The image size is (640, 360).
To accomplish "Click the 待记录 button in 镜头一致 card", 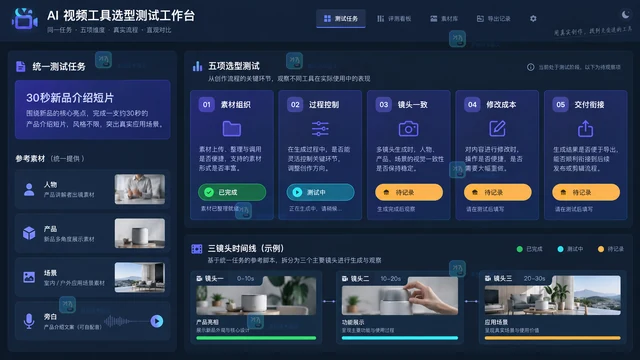I will (x=409, y=192).
